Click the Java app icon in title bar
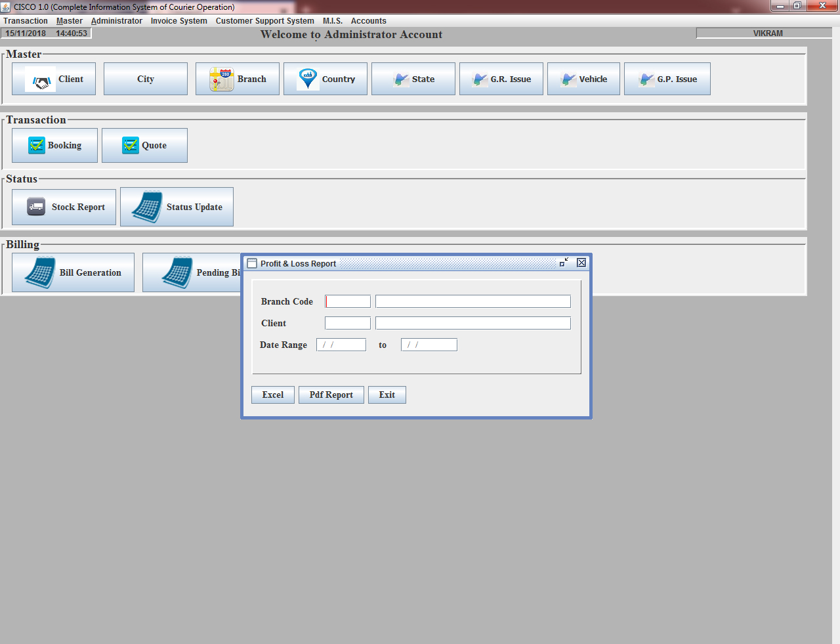Viewport: 840px width, 644px height. (6, 7)
